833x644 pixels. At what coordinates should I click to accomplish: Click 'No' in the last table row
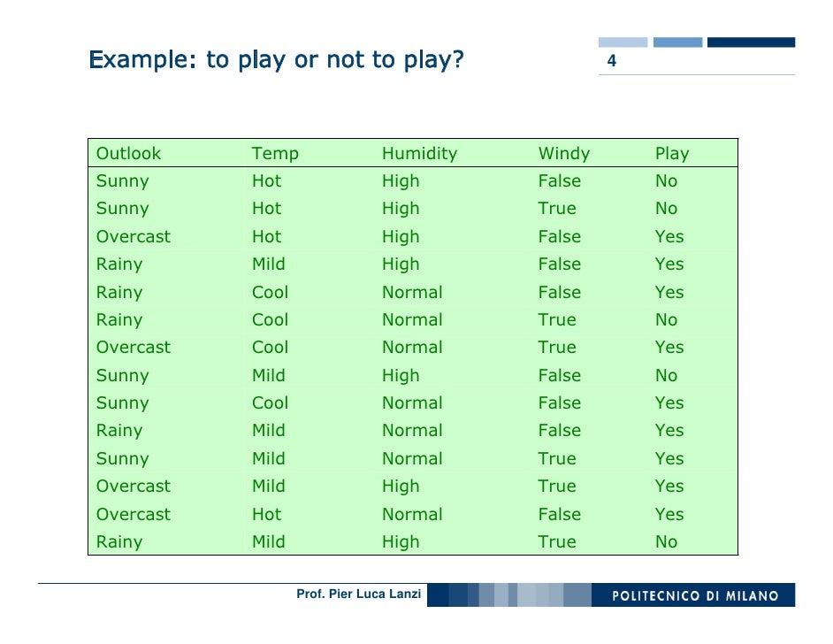pos(666,542)
